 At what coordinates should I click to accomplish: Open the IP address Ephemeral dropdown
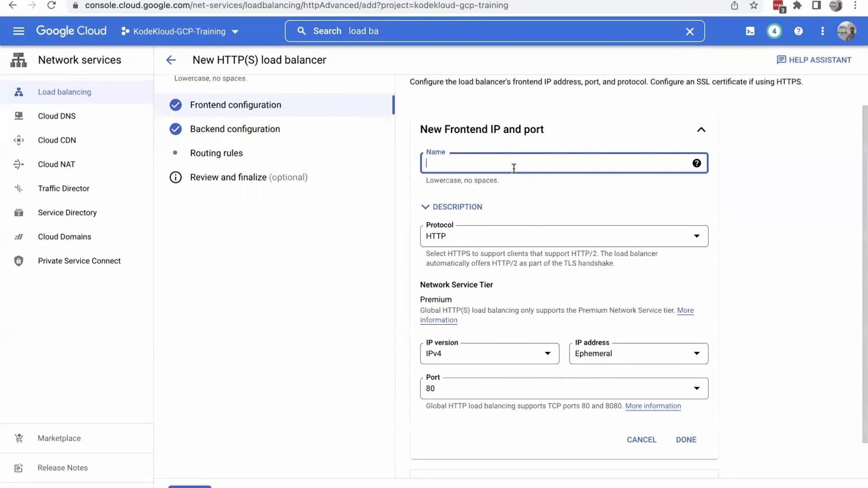638,354
